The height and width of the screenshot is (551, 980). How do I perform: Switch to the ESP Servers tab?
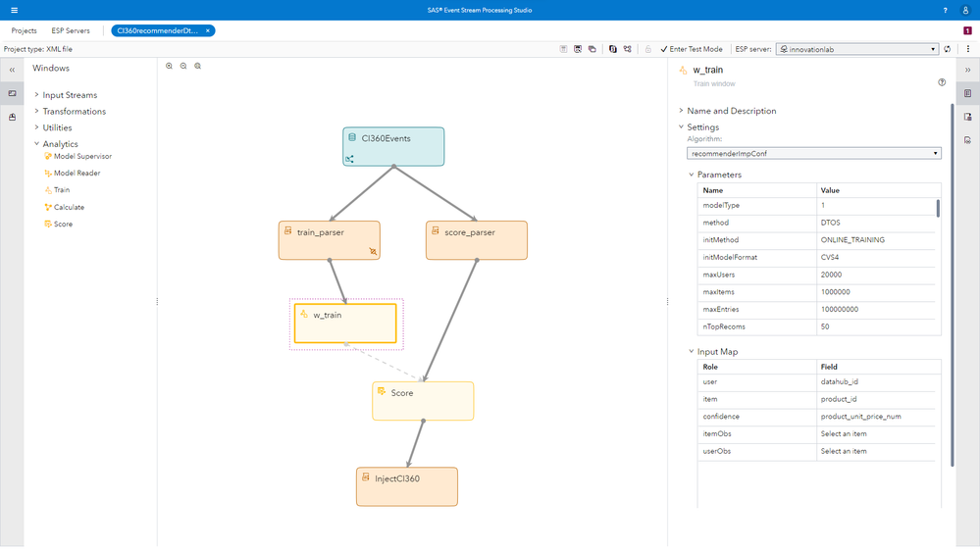(71, 30)
